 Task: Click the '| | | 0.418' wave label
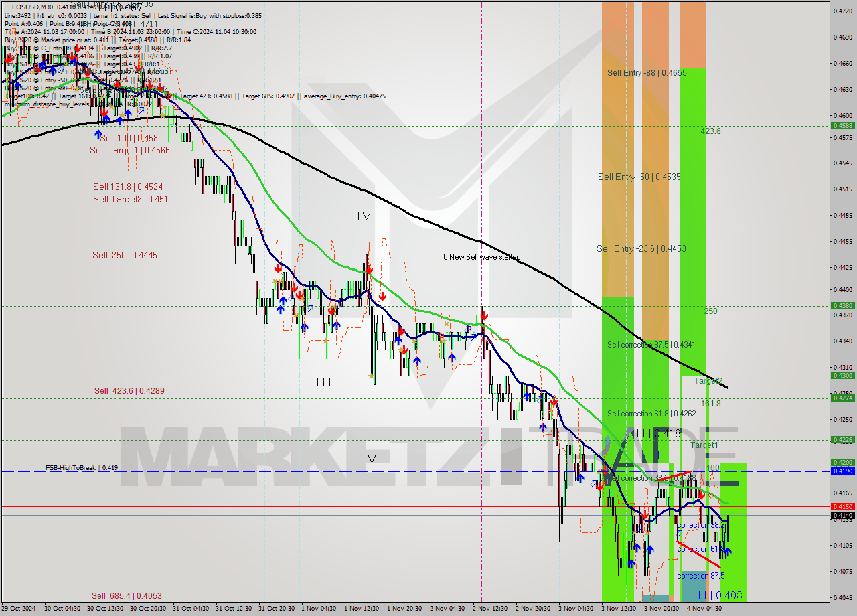pyautogui.click(x=658, y=433)
